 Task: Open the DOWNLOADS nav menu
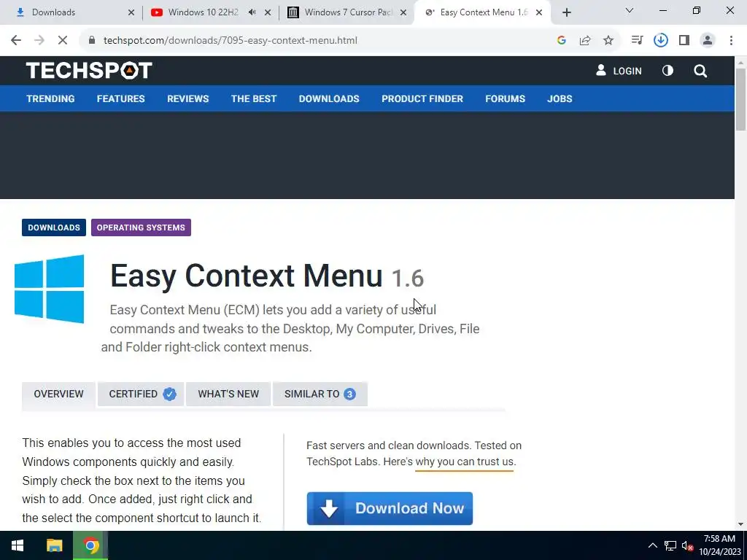click(329, 98)
